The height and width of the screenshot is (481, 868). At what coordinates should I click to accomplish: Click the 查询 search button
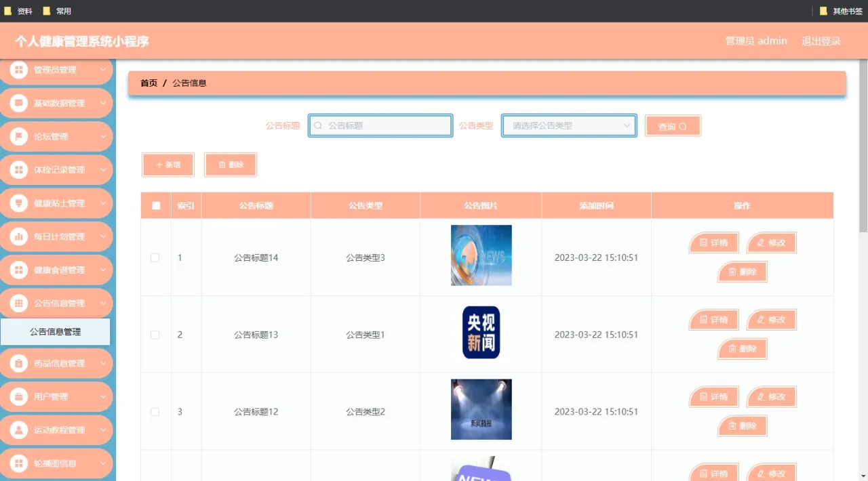pos(673,126)
